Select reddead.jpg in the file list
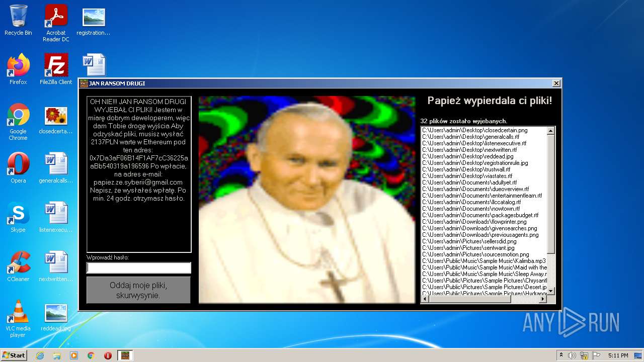Image resolution: width=644 pixels, height=362 pixels. point(467,156)
